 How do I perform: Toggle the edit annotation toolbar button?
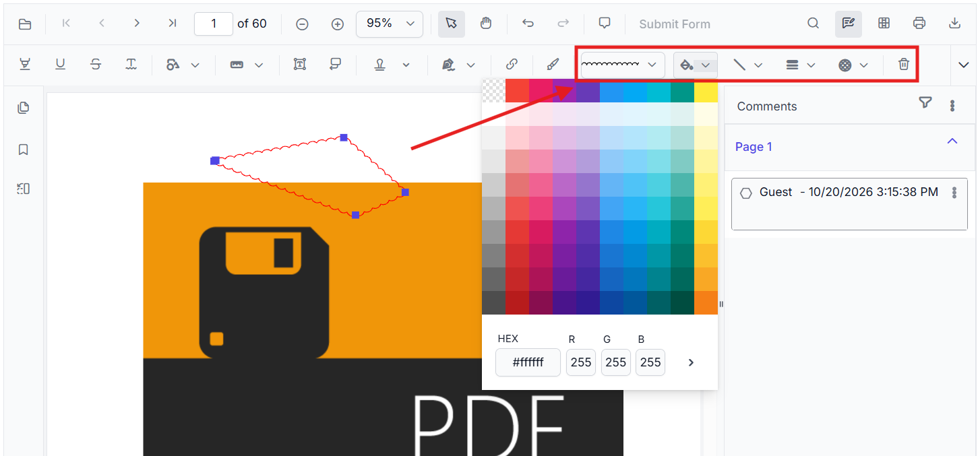coord(849,24)
